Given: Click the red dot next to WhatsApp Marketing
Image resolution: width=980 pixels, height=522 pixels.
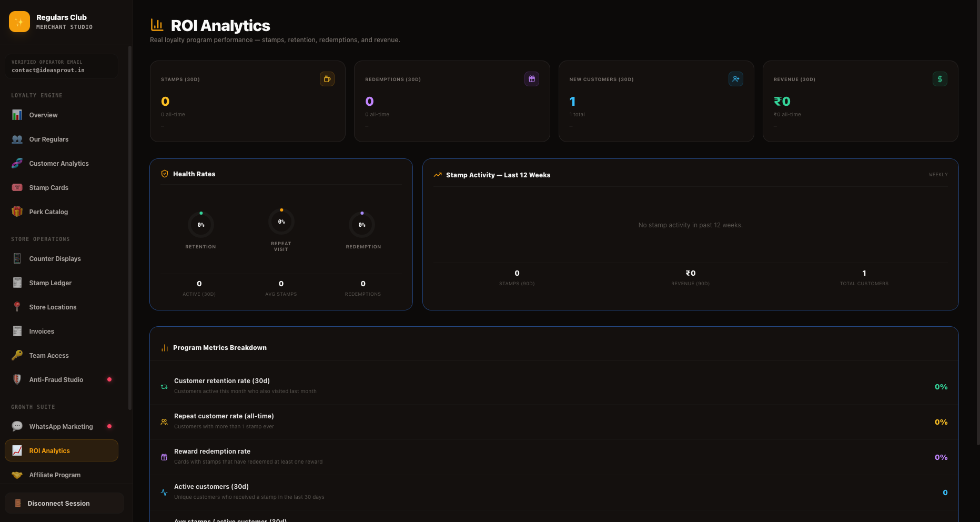Looking at the screenshot, I should (x=109, y=426).
